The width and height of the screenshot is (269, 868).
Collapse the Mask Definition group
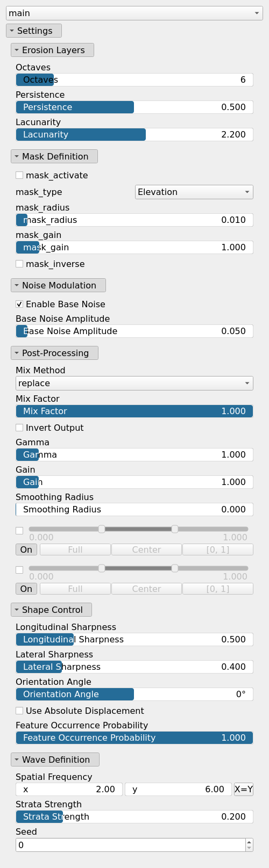click(54, 156)
